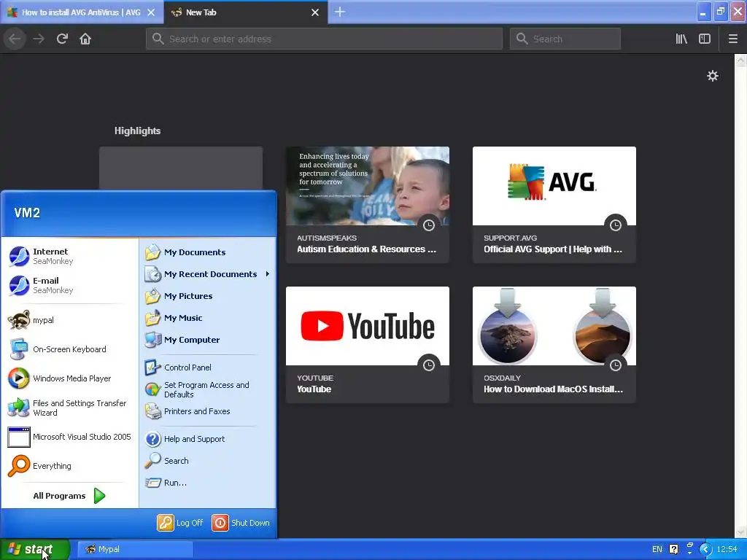This screenshot has height=560, width=747.
Task: Open the OSXDaily MacOS installer highlight
Action: pyautogui.click(x=554, y=344)
